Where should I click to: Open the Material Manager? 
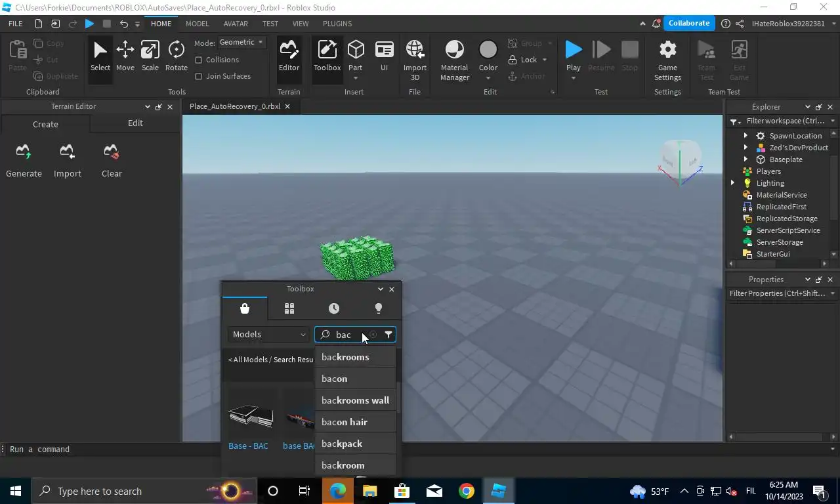coord(454,59)
